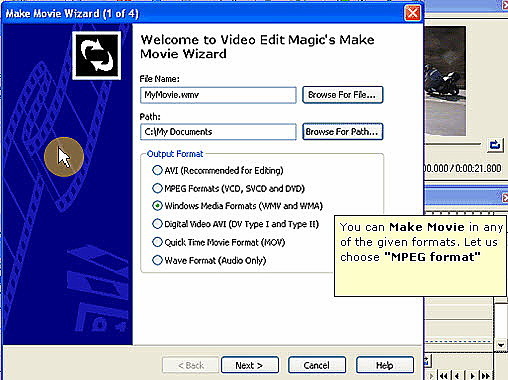Click the fast-forward double-arrow playback button
Viewport: 508px width, 380px height.
pos(486,376)
